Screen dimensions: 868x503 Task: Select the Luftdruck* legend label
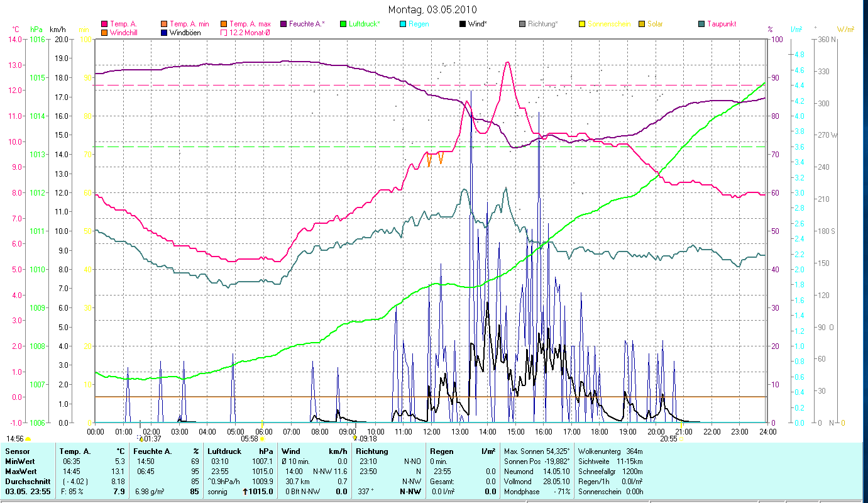pyautogui.click(x=364, y=25)
